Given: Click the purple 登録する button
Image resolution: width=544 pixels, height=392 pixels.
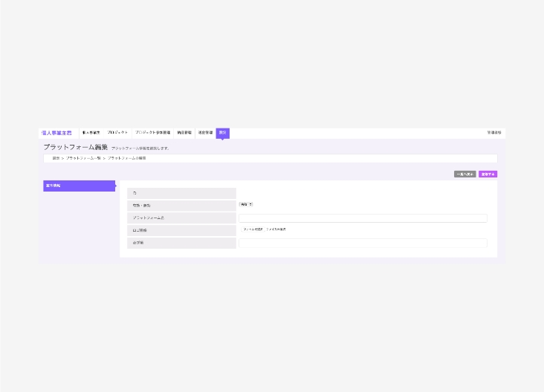Looking at the screenshot, I should [x=488, y=174].
